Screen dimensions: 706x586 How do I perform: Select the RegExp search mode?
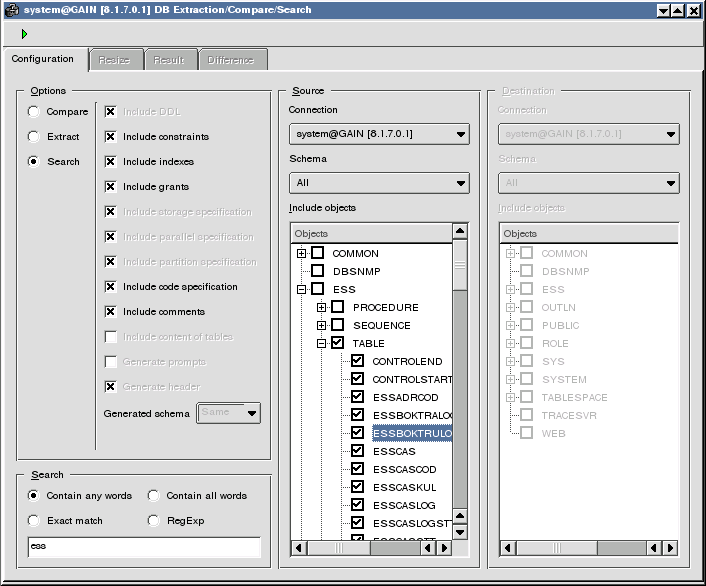pyautogui.click(x=154, y=521)
